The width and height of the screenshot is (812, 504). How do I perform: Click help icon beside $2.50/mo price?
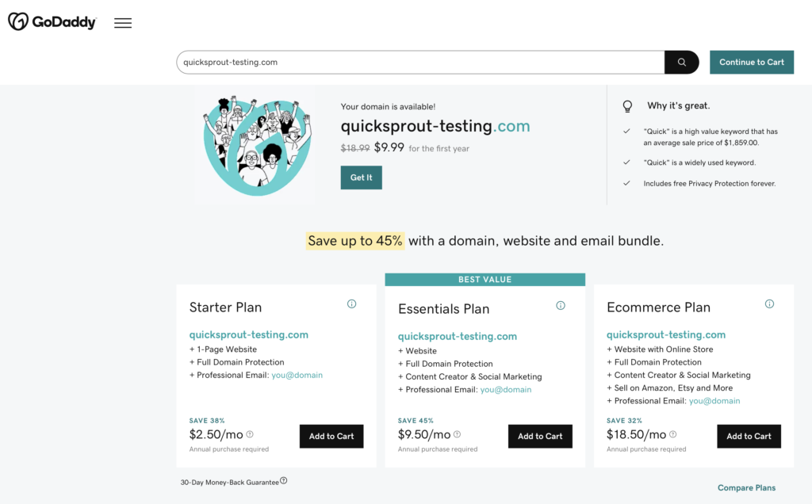point(250,434)
